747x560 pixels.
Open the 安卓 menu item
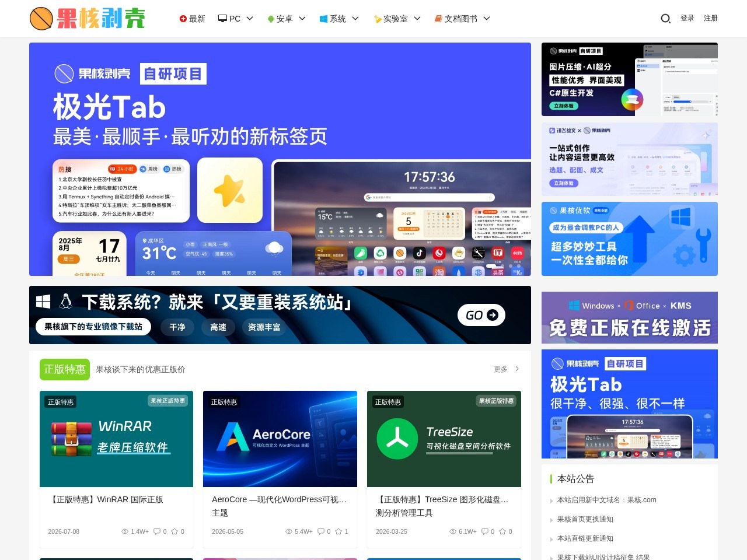click(x=280, y=19)
